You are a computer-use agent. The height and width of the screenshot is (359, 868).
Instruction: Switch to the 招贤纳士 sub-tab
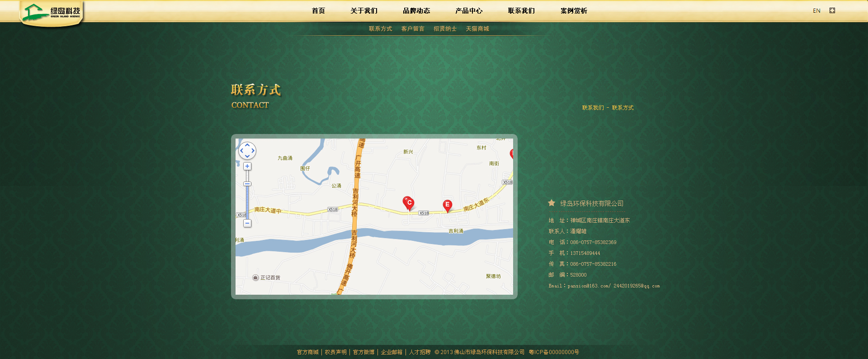445,29
